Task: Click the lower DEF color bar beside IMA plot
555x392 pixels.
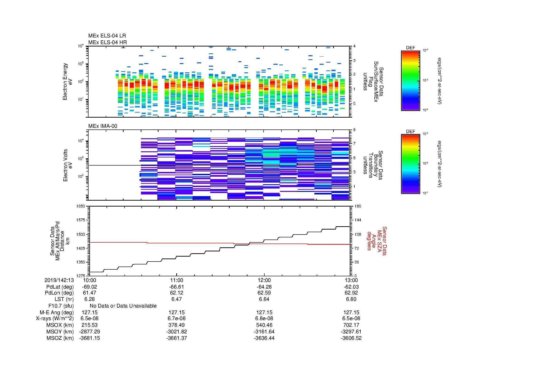Action: coord(410,164)
